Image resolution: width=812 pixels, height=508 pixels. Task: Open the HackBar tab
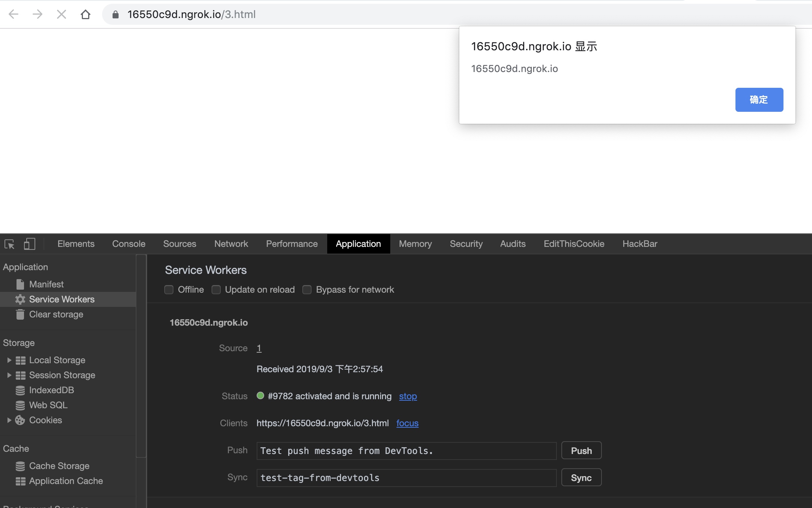click(x=640, y=244)
